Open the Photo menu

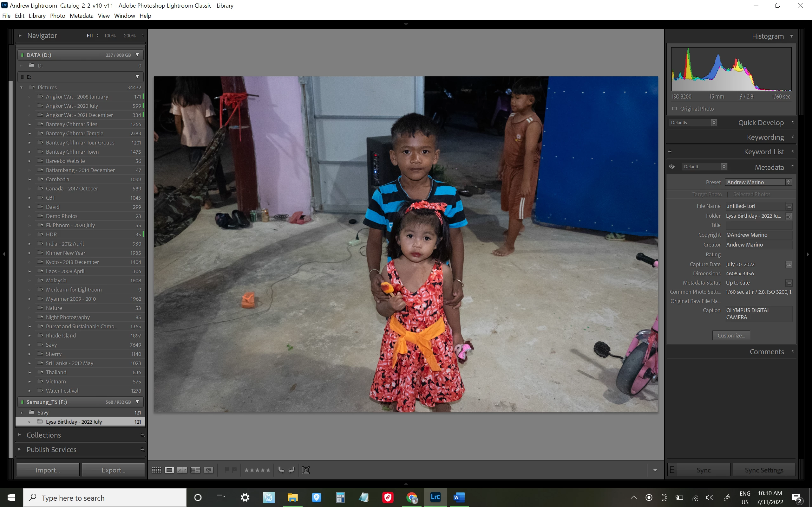click(x=57, y=16)
